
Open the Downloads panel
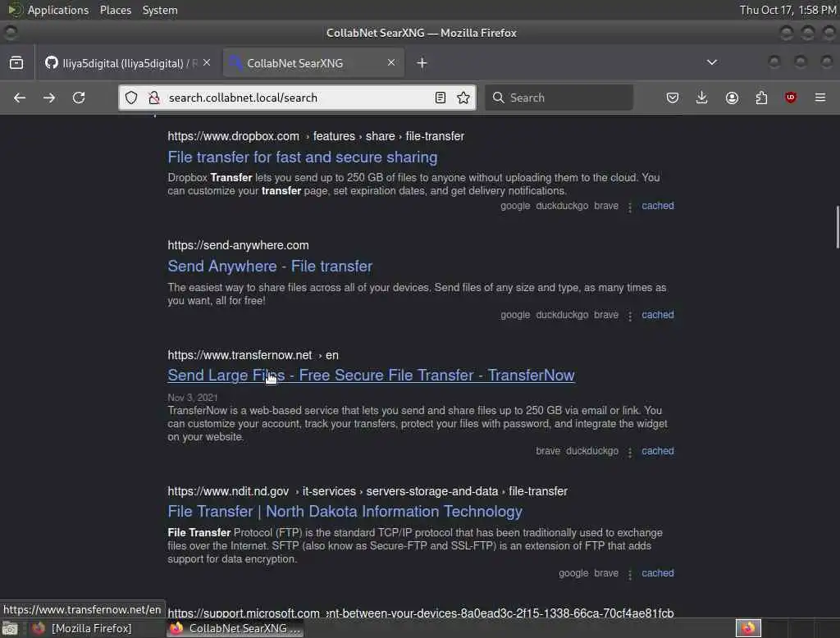(x=702, y=98)
